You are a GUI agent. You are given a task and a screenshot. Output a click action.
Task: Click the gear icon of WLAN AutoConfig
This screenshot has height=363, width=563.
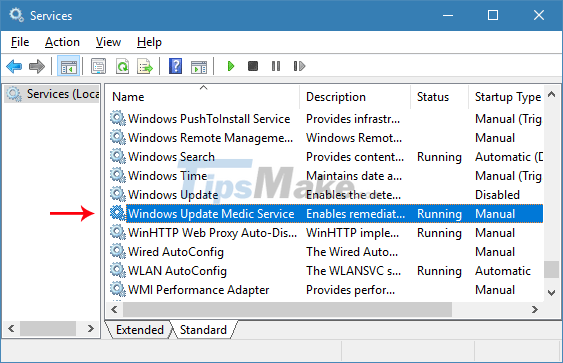(117, 270)
